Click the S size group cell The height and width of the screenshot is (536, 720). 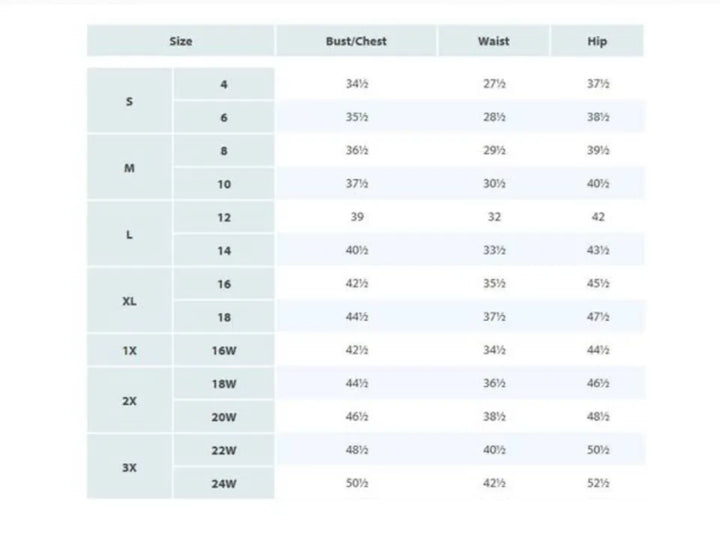click(129, 101)
